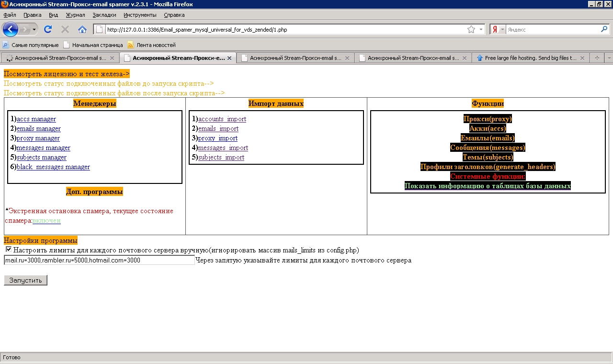The height and width of the screenshot is (364, 613).
Task: Click the включен spammer state link
Action: (x=46, y=221)
